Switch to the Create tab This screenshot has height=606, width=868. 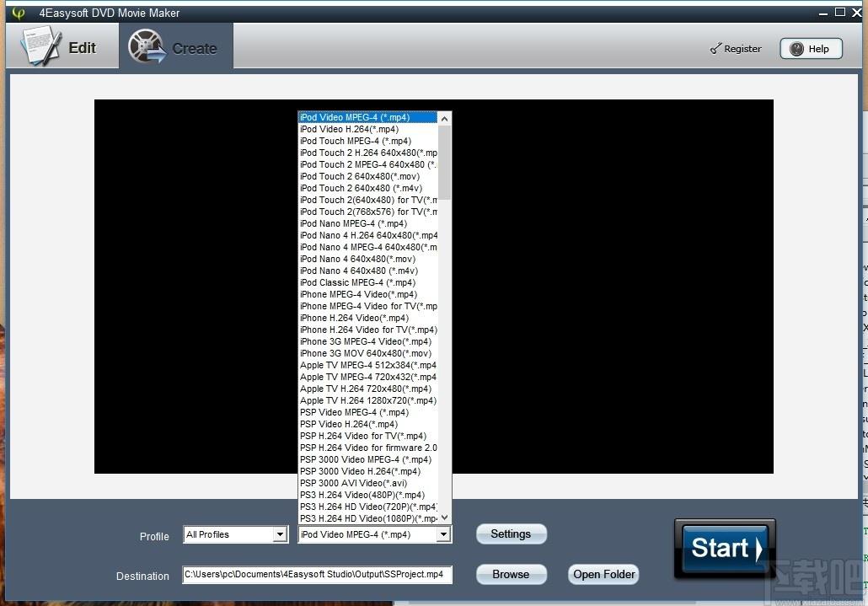click(176, 46)
